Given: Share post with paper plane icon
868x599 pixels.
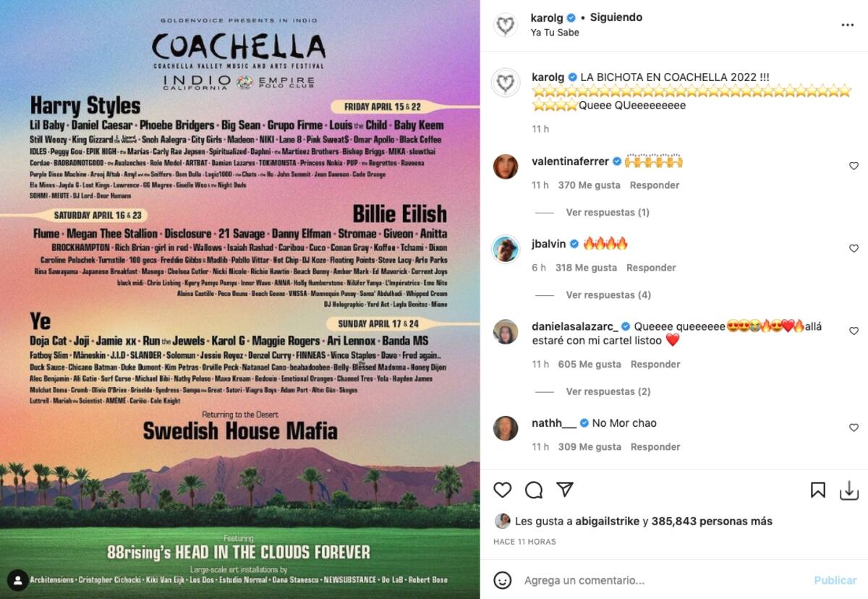Looking at the screenshot, I should pos(565,490).
